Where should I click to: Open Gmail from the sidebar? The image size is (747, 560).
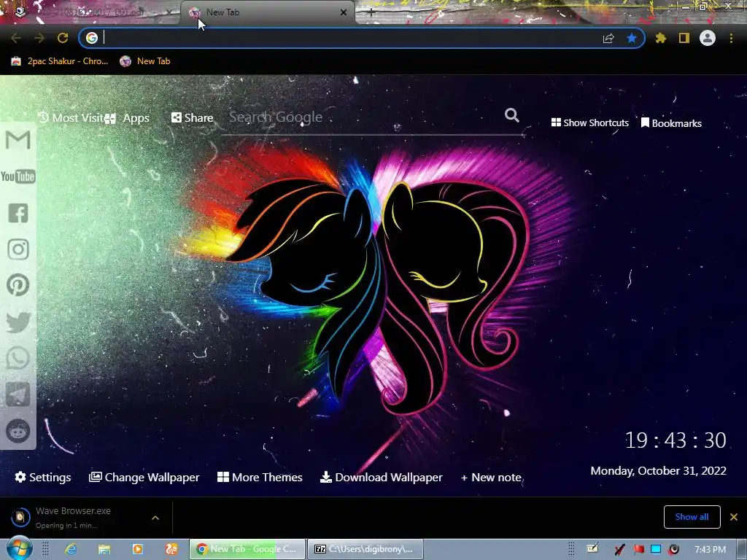point(18,140)
